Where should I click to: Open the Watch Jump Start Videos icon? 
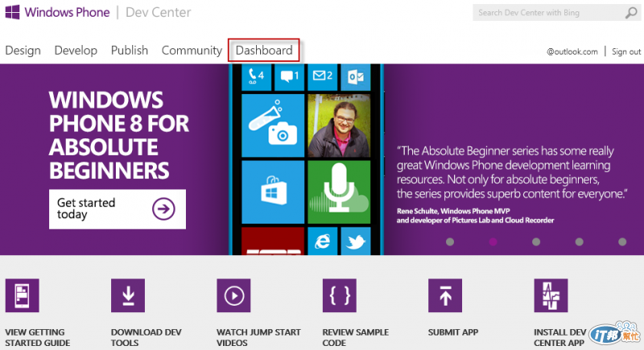tap(233, 295)
